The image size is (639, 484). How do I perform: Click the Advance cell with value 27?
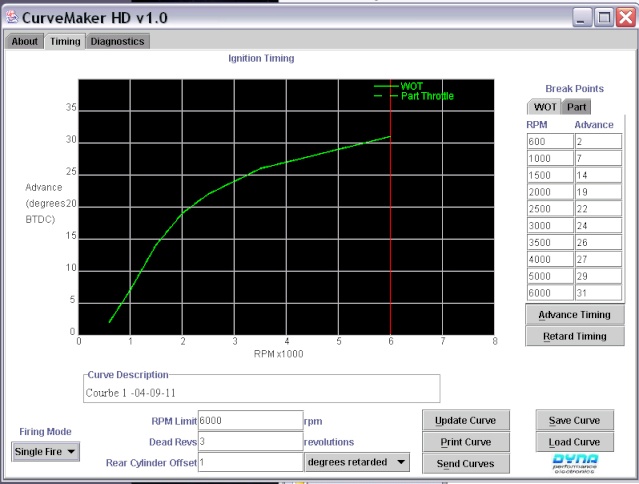tap(598, 259)
